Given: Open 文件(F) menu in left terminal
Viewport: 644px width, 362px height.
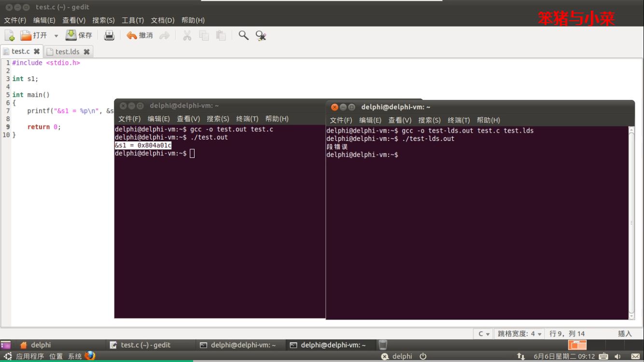Looking at the screenshot, I should point(129,119).
